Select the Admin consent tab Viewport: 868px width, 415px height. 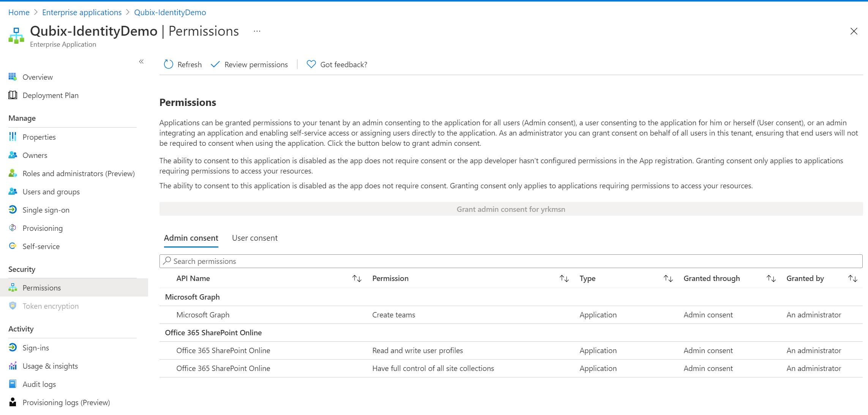pos(191,238)
